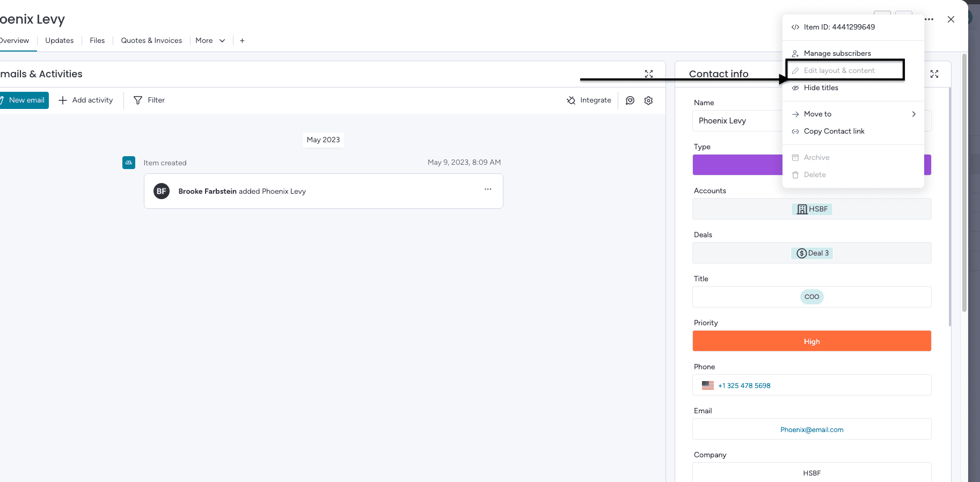
Task: Click the settings gear in Emails & Activities
Action: pos(648,100)
